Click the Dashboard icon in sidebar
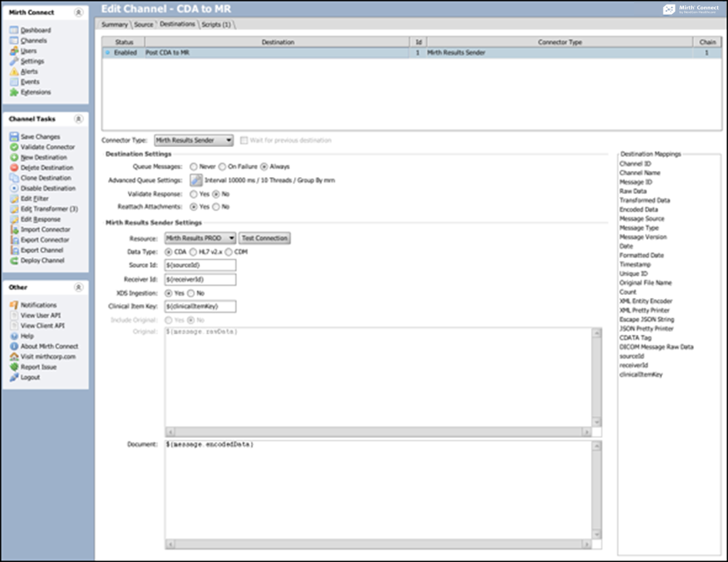 [14, 30]
